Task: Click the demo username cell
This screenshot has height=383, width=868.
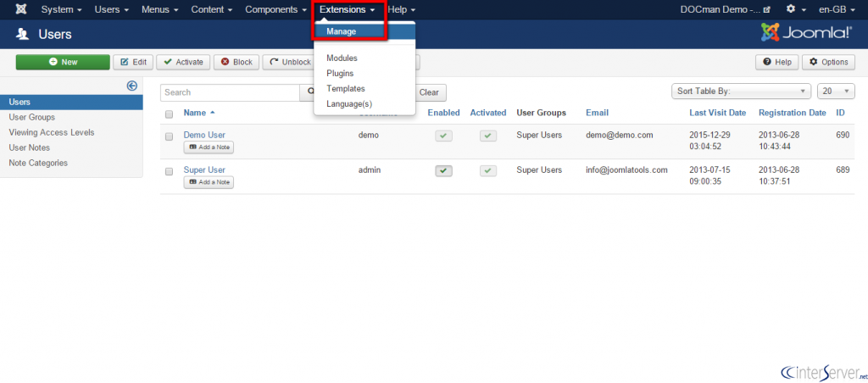Action: coord(368,135)
